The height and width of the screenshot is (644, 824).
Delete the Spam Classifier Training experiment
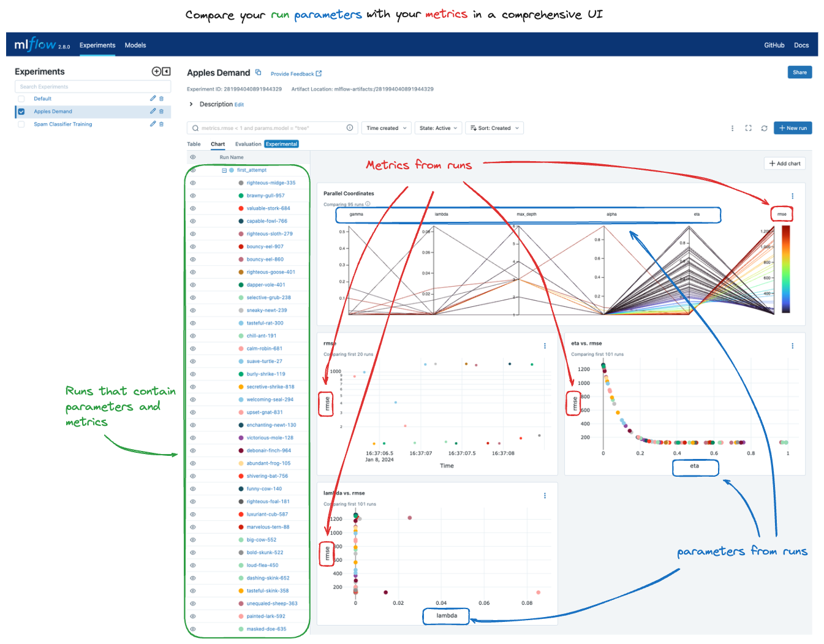point(161,124)
